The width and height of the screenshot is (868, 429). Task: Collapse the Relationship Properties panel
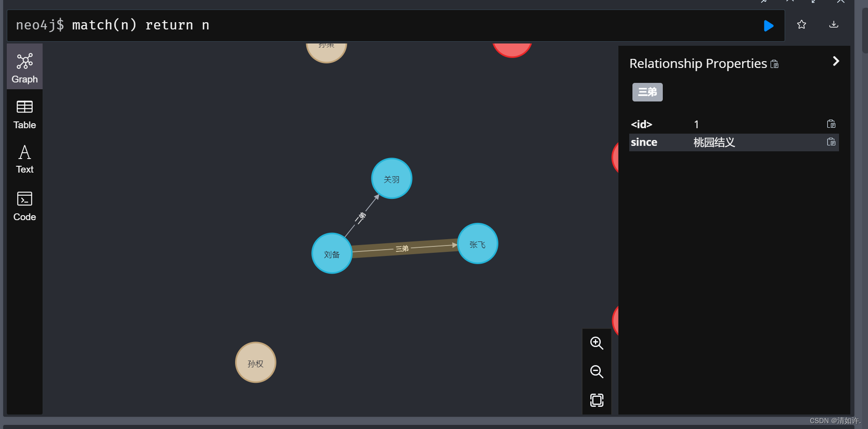836,61
